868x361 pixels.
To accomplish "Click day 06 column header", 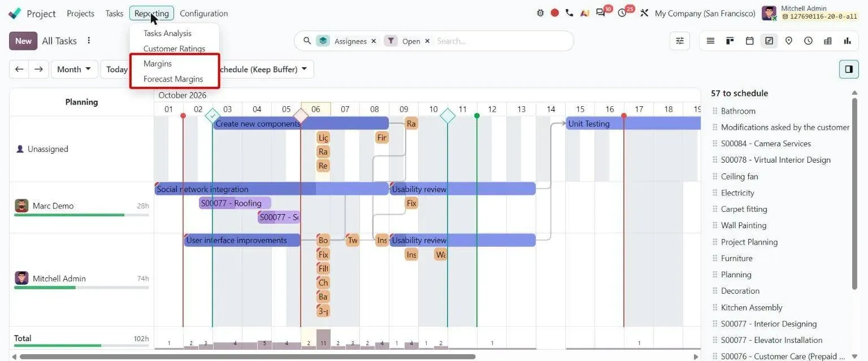I will click(x=316, y=109).
